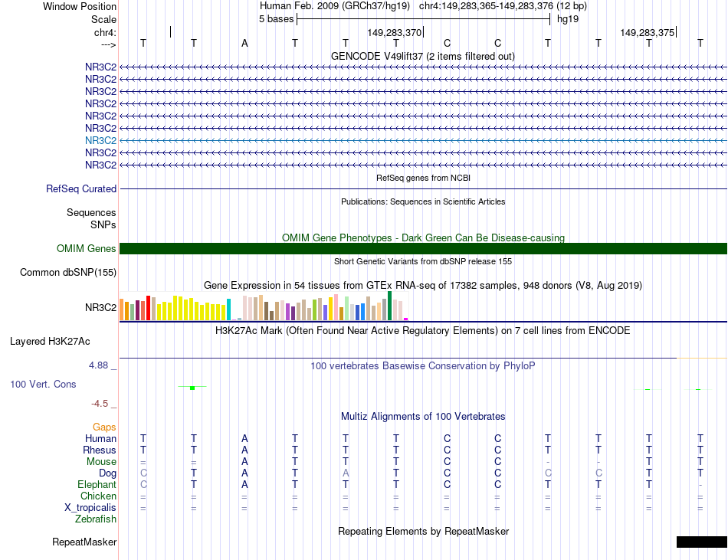728x560 pixels.
Task: Click the black RepeatMasker block
Action: (x=702, y=542)
